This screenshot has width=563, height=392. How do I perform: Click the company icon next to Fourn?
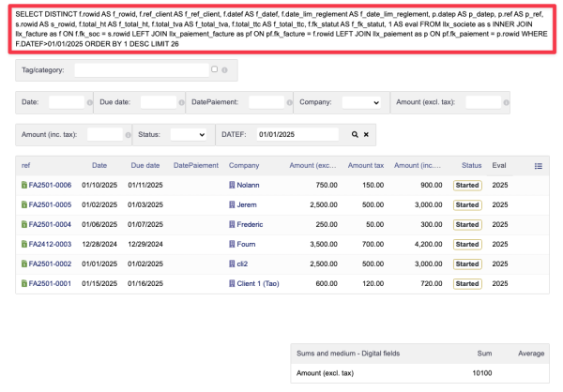(232, 245)
